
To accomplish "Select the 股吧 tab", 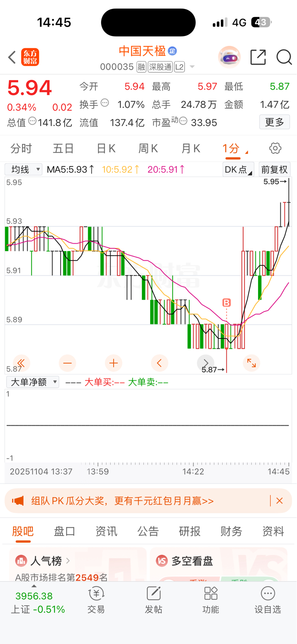I will pyautogui.click(x=23, y=531).
